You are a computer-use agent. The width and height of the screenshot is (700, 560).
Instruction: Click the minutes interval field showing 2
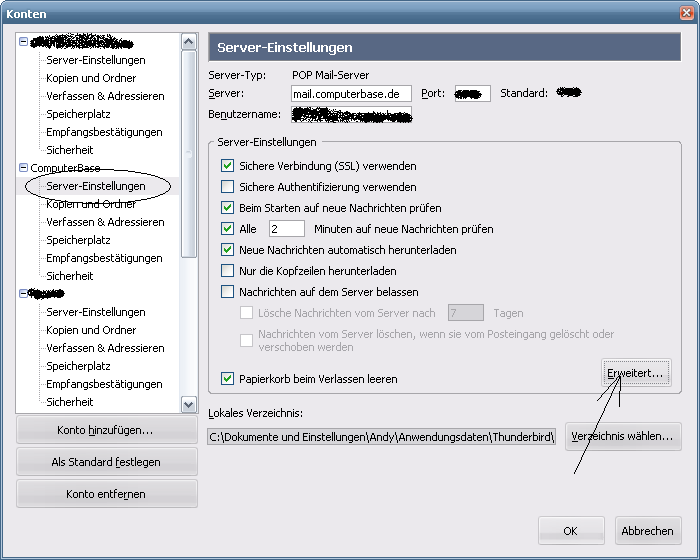287,229
